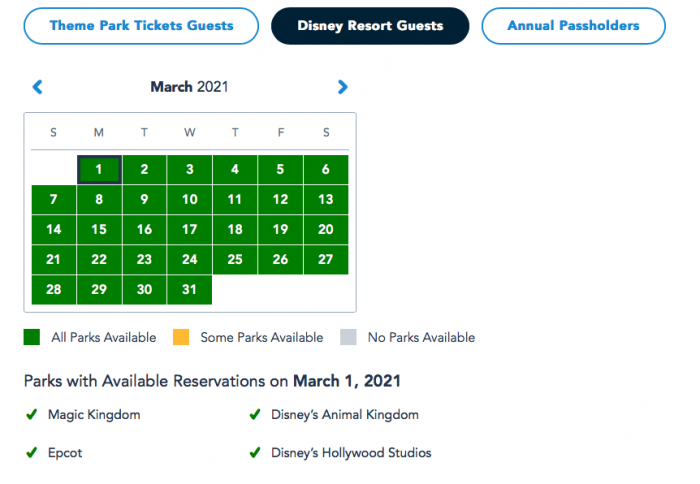Click the green All Parks Available swatch
700x484 pixels.
[32, 337]
